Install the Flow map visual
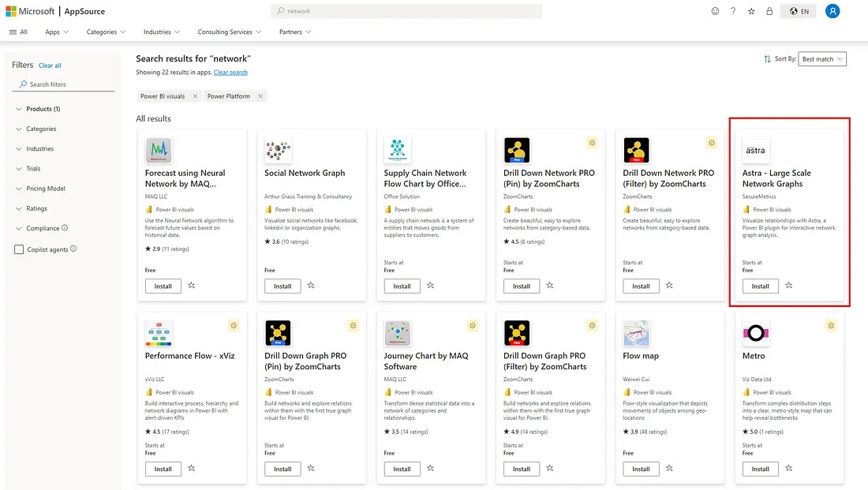Screen dimensions: 868x490 pos(641,469)
